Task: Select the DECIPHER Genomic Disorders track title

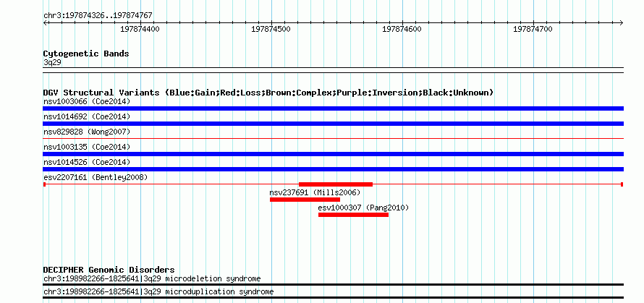Action: tap(109, 270)
